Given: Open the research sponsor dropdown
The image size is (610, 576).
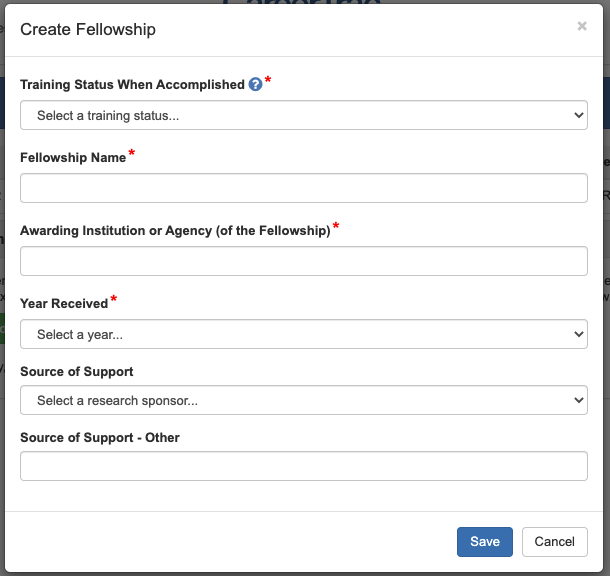Looking at the screenshot, I should pyautogui.click(x=303, y=400).
